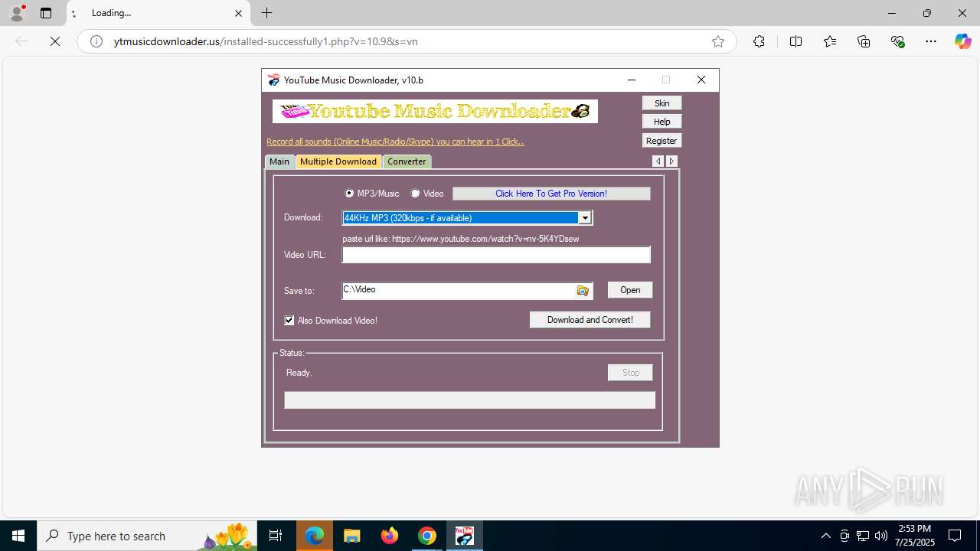Click the app icon in the title bar
The height and width of the screenshot is (551, 980).
[x=273, y=80]
